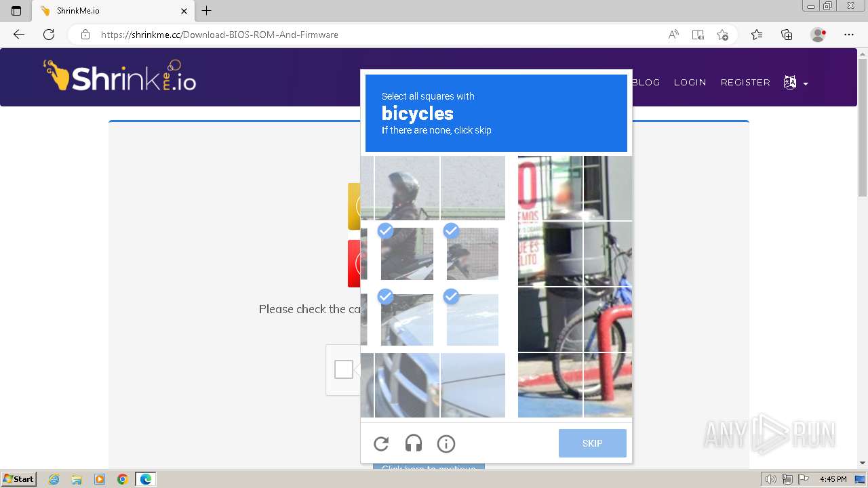Image resolution: width=868 pixels, height=488 pixels.
Task: Deselect the checked motorcycle seat tile
Action: (x=473, y=253)
